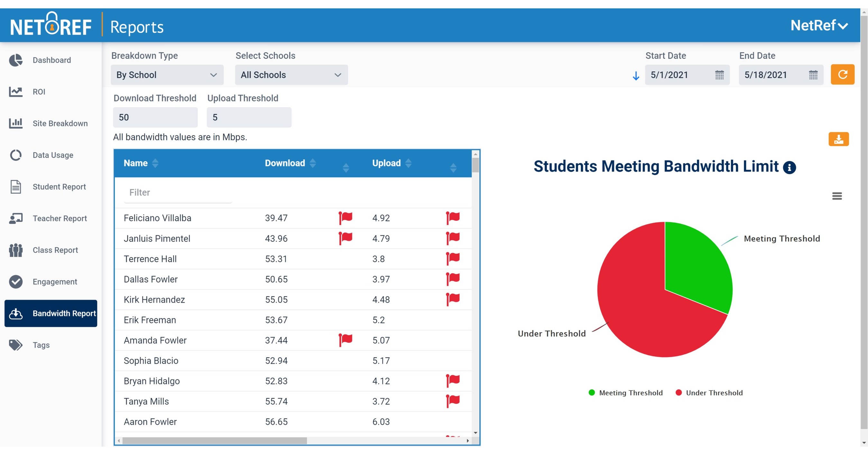Image resolution: width=868 pixels, height=455 pixels.
Task: Select the ROI report icon
Action: pos(15,91)
